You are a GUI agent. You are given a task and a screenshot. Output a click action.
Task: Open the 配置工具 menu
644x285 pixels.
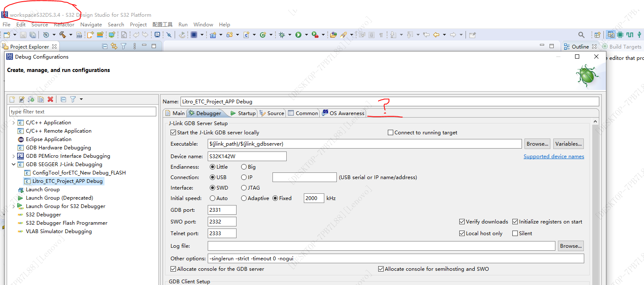click(163, 25)
